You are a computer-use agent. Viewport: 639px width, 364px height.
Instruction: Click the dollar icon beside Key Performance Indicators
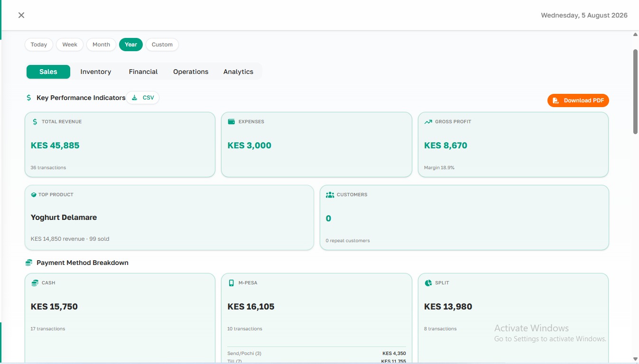pyautogui.click(x=29, y=98)
